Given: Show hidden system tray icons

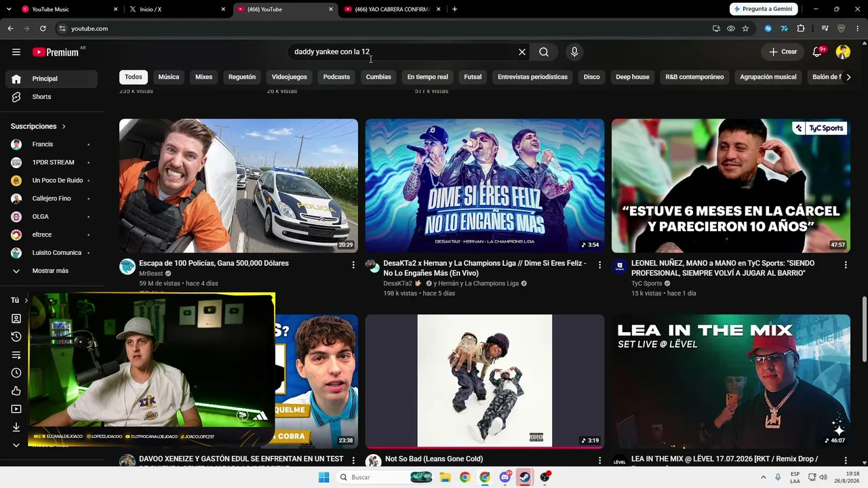Looking at the screenshot, I should [764, 477].
